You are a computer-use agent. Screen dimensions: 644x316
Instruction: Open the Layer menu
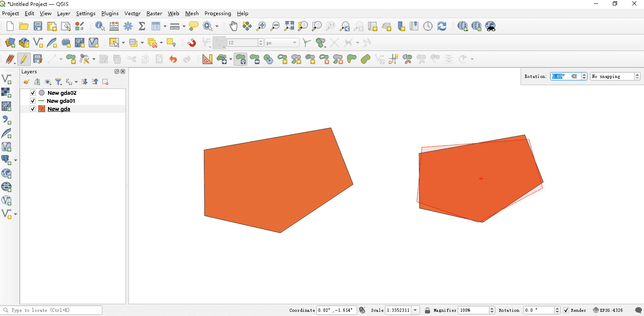[x=64, y=13]
